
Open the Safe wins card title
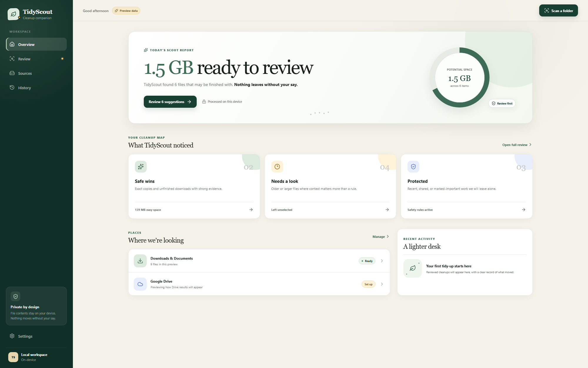(145, 181)
